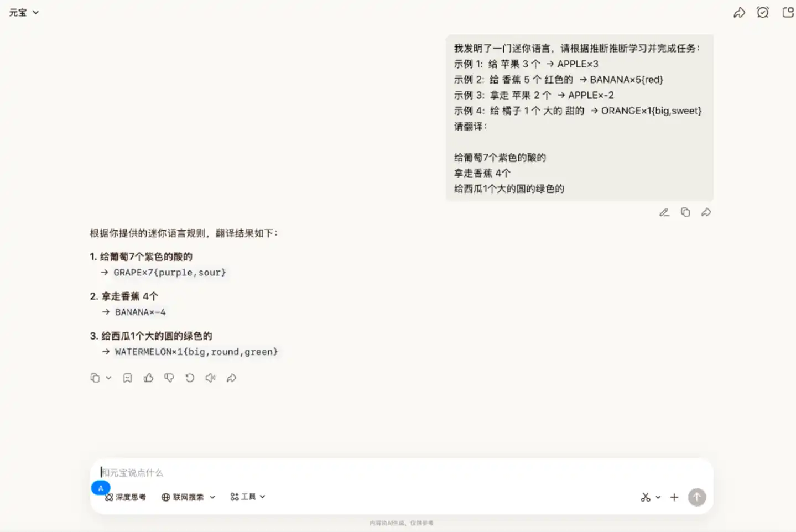The width and height of the screenshot is (796, 532).
Task: Attach a file with the plus button
Action: pyautogui.click(x=674, y=497)
